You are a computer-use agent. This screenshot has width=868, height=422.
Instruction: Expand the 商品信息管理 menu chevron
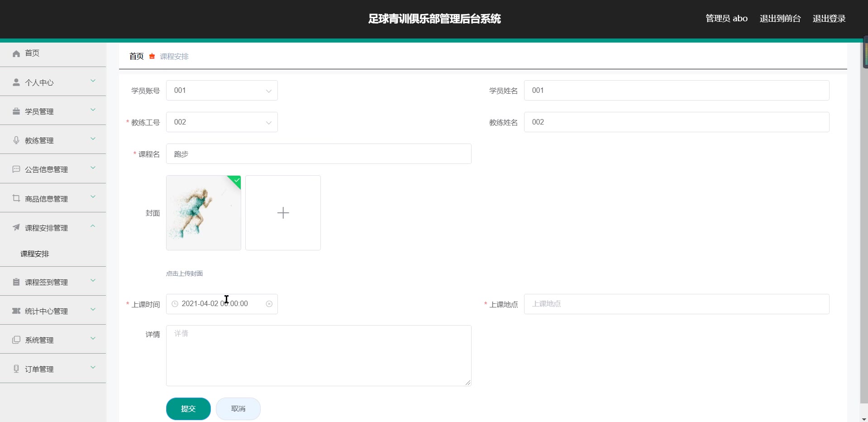coord(93,197)
